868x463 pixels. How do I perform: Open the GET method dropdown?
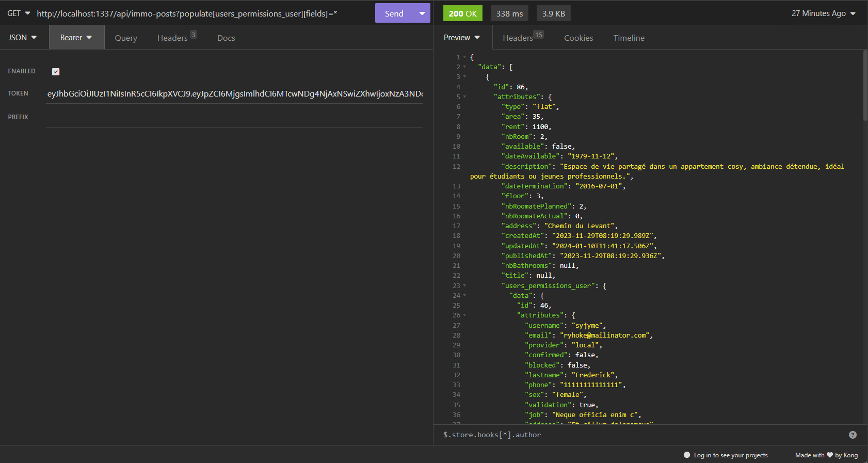tap(19, 13)
